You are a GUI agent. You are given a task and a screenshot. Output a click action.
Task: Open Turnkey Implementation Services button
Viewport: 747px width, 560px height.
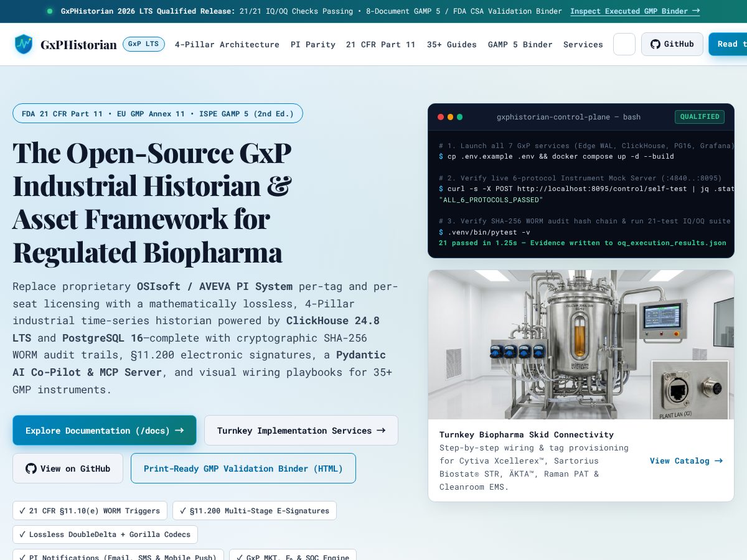pos(301,431)
